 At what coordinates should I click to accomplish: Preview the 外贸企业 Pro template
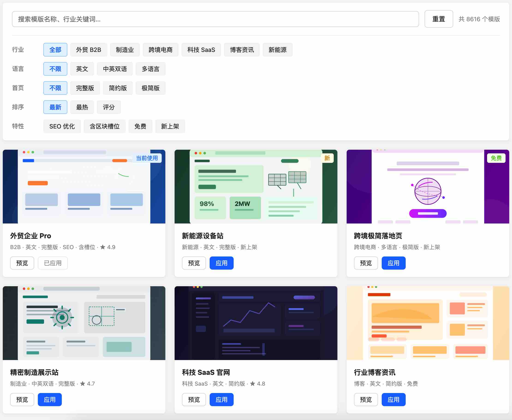point(22,263)
